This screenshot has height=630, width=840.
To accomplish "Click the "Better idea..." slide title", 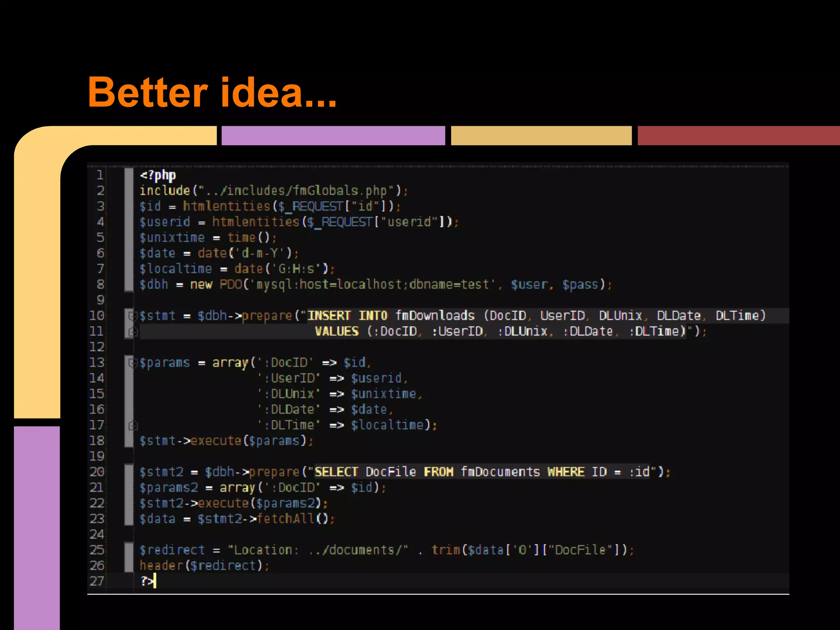I will click(212, 93).
